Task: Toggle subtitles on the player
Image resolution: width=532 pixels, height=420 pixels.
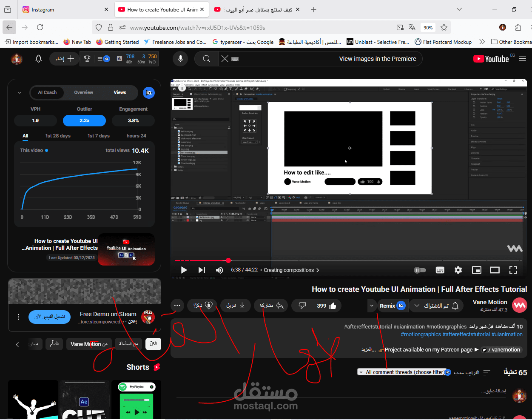Action: pyautogui.click(x=440, y=270)
